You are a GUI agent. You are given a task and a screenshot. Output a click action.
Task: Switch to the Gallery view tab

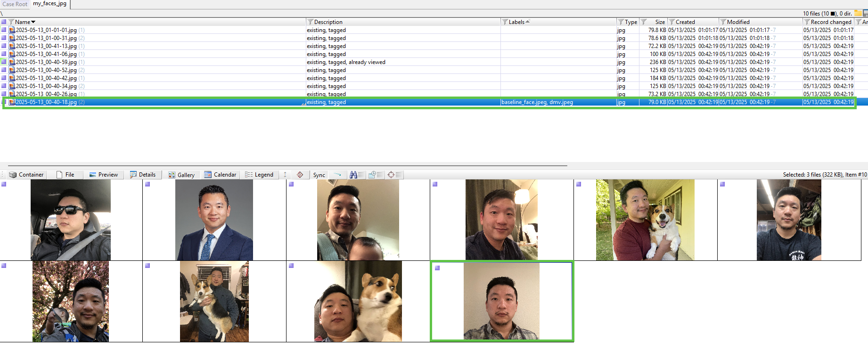pyautogui.click(x=181, y=175)
